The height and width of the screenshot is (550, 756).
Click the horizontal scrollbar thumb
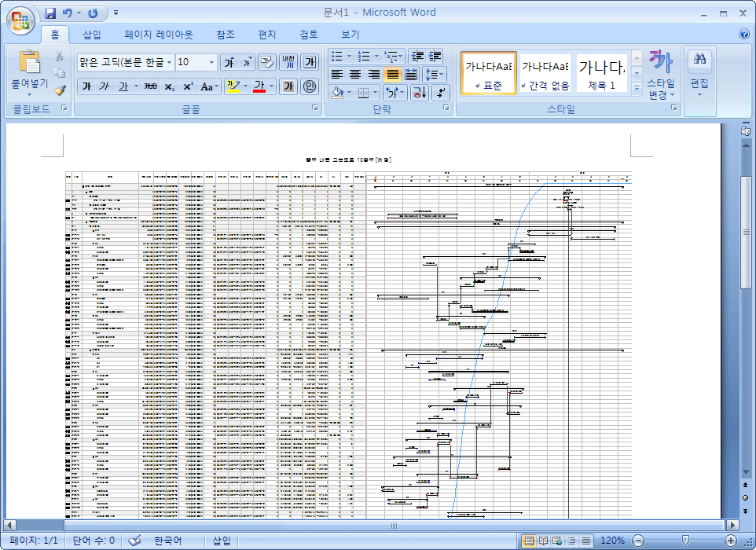[393, 525]
